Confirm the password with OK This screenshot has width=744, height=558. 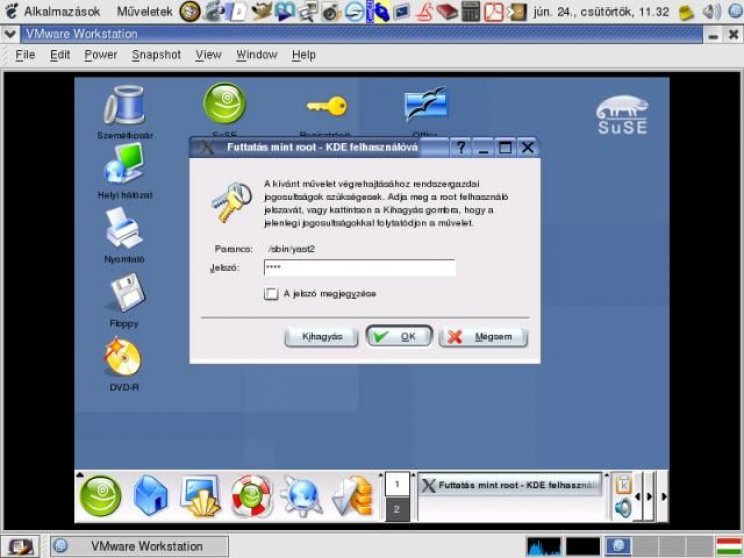399,336
